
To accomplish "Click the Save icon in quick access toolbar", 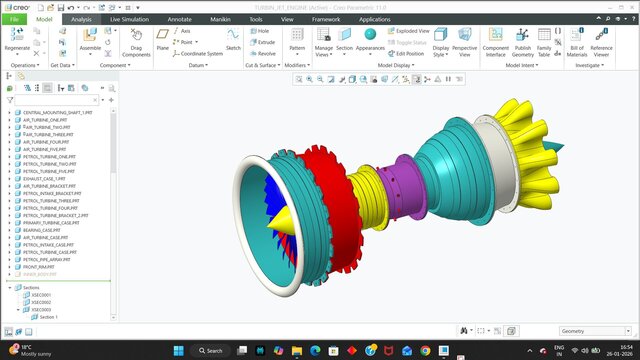I will pos(60,8).
